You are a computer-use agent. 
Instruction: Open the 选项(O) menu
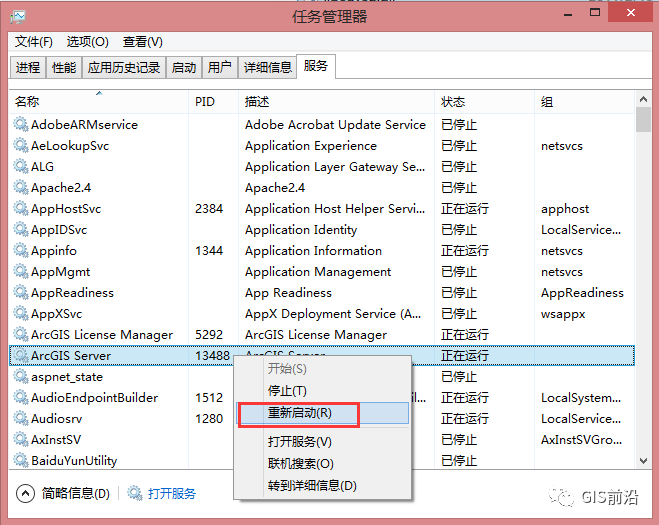[87, 42]
